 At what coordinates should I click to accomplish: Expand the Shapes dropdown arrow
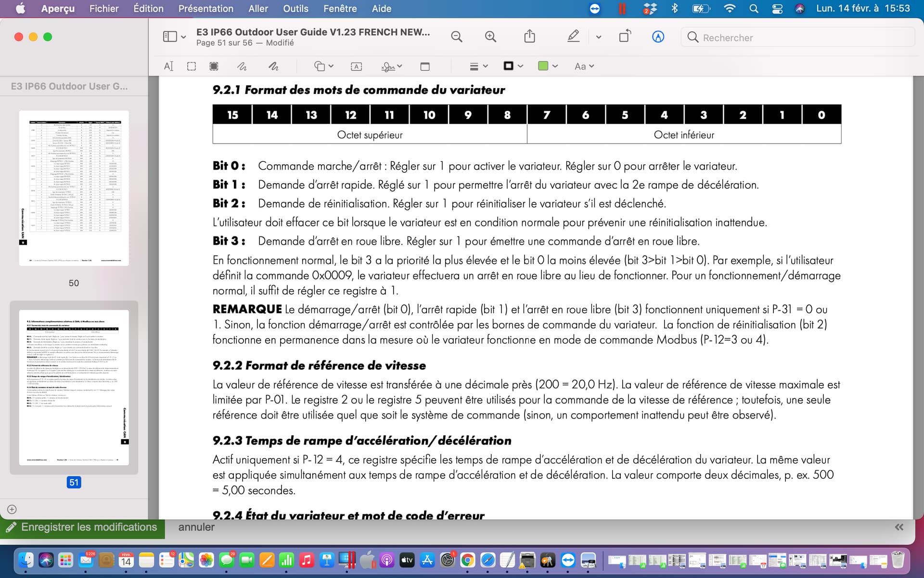coord(331,66)
